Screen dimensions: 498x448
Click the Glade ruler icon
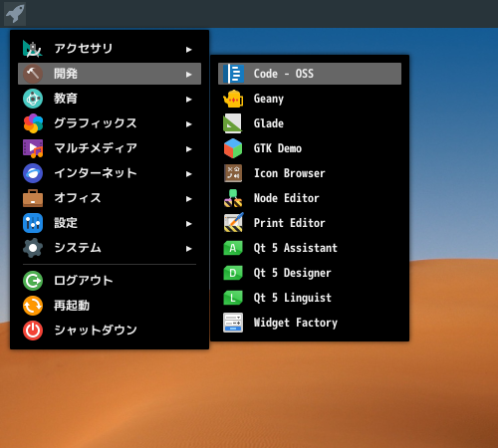[x=233, y=123]
